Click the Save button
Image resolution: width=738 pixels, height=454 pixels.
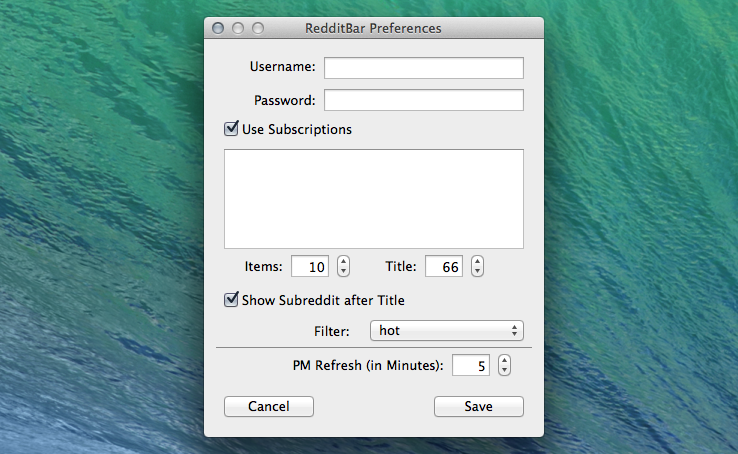[x=479, y=406]
